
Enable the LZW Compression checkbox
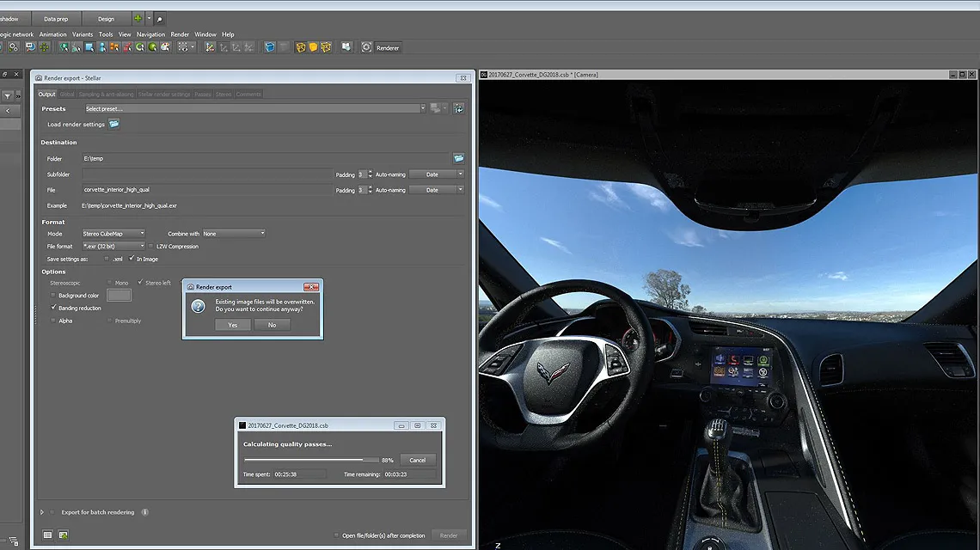coord(151,247)
